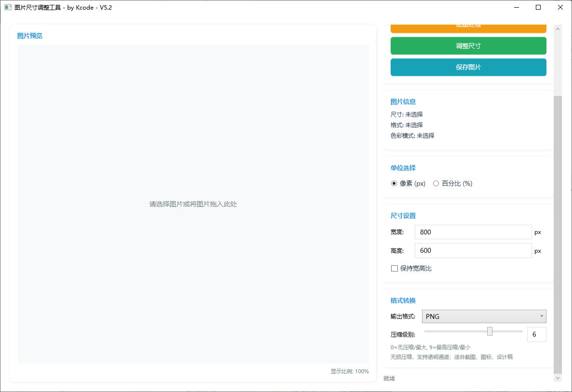Viewport: 572px width, 392px height.
Task: Click the 宽度 width field showing 800
Action: (x=473, y=232)
